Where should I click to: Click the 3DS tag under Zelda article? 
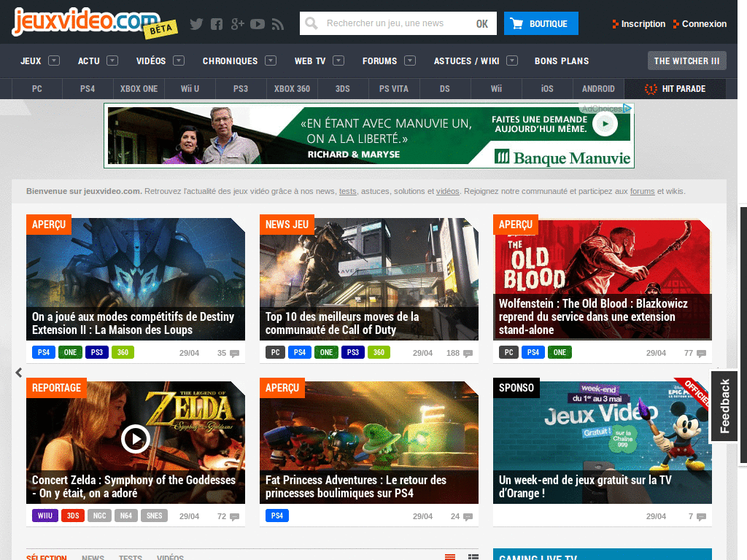pos(73,516)
